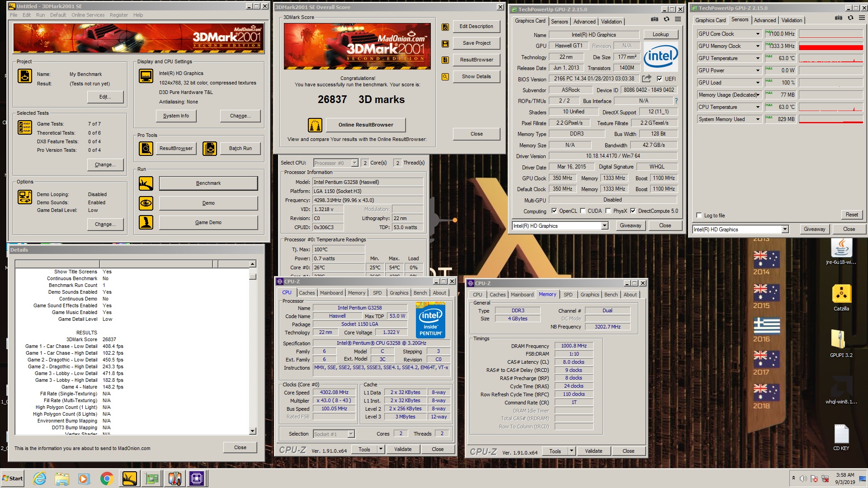Click Details list scroll down arrow
This screenshot has height=488, width=868.
[253, 431]
